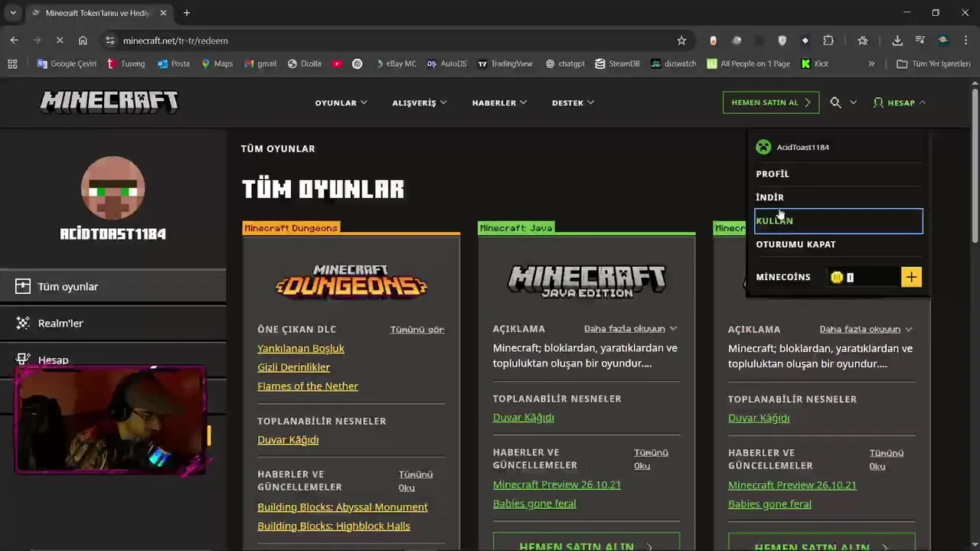Image resolution: width=980 pixels, height=551 pixels.
Task: Click the Hesap sidebar icon
Action: [23, 359]
